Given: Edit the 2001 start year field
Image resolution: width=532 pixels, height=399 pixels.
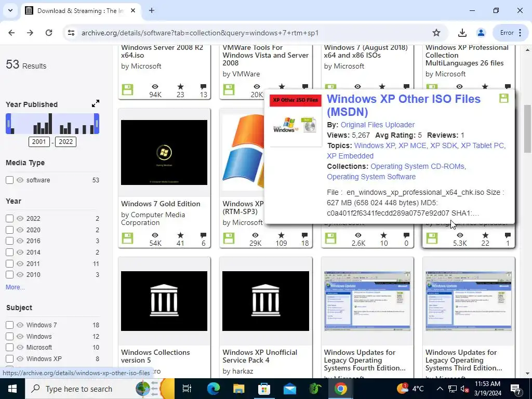Looking at the screenshot, I should pyautogui.click(x=39, y=142).
